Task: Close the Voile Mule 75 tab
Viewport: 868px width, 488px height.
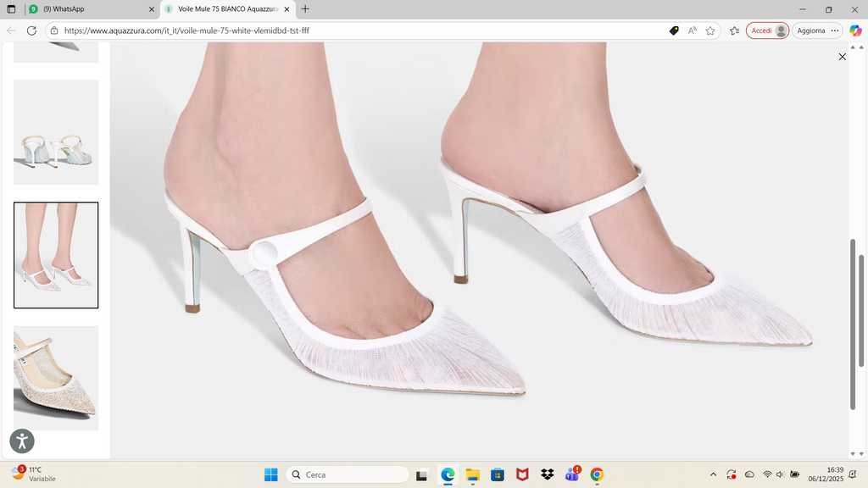Action: pyautogui.click(x=288, y=8)
